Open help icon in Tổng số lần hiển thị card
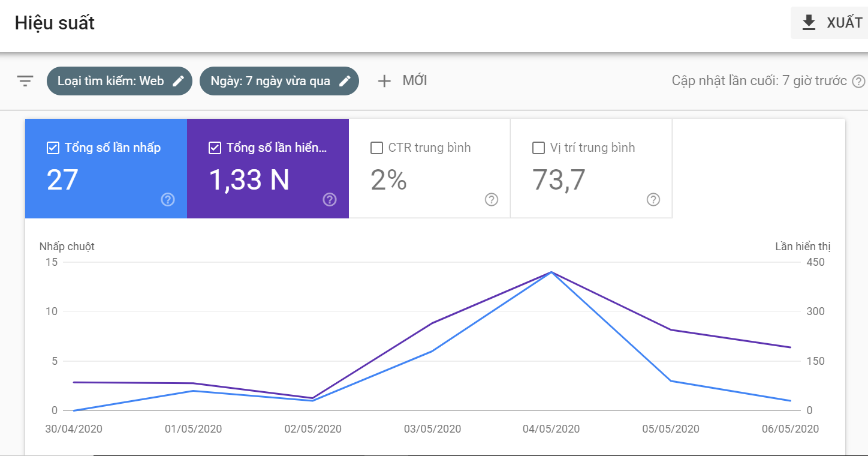This screenshot has width=868, height=456. [330, 200]
